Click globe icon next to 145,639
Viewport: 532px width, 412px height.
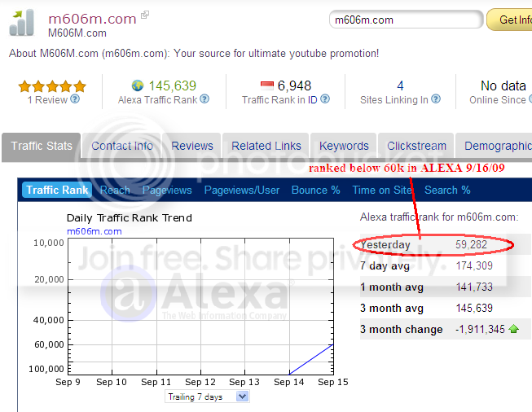tap(138, 85)
